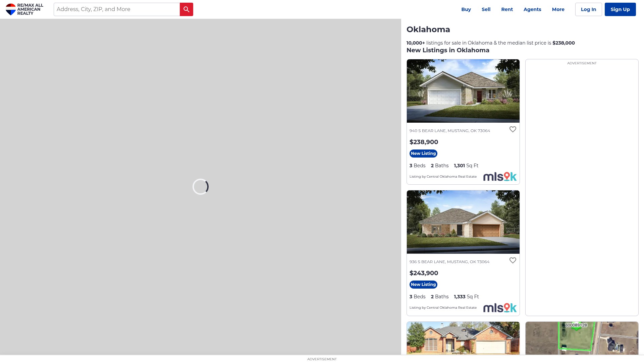Click the New Listings in Oklahoma heading

pyautogui.click(x=448, y=50)
